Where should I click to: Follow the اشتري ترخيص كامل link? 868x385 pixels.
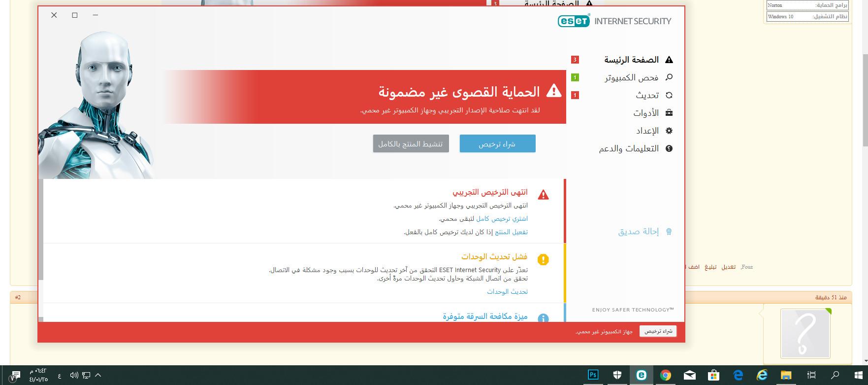coord(502,218)
